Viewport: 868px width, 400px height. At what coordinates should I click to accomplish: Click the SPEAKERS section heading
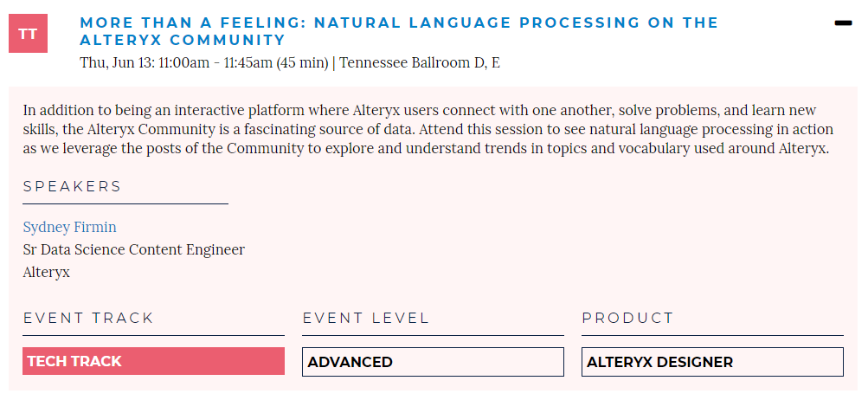(72, 186)
